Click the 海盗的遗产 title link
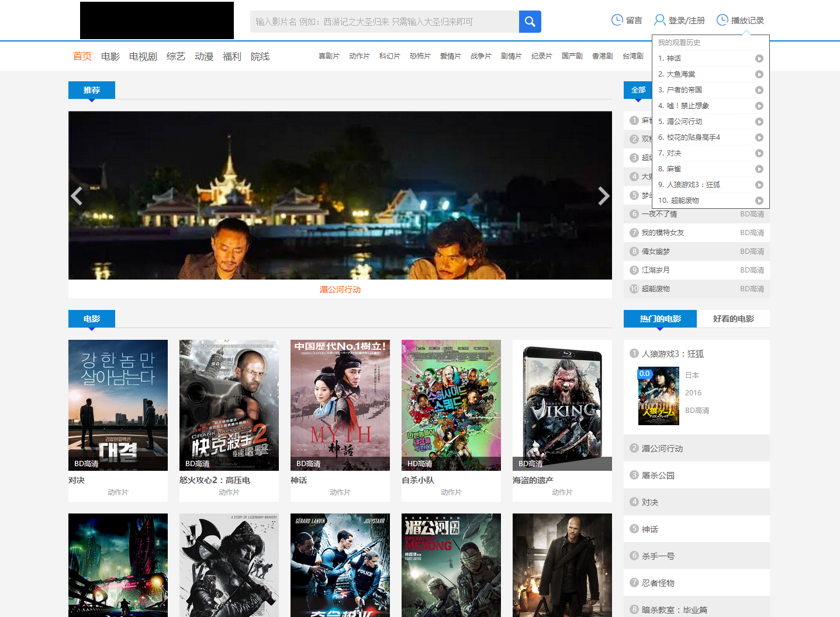The image size is (840, 617). (x=533, y=480)
